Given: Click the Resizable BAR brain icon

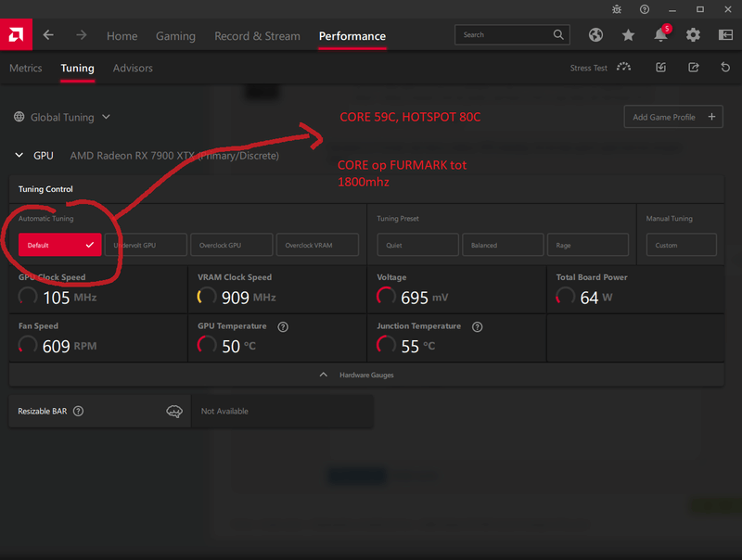Looking at the screenshot, I should pyautogui.click(x=174, y=411).
